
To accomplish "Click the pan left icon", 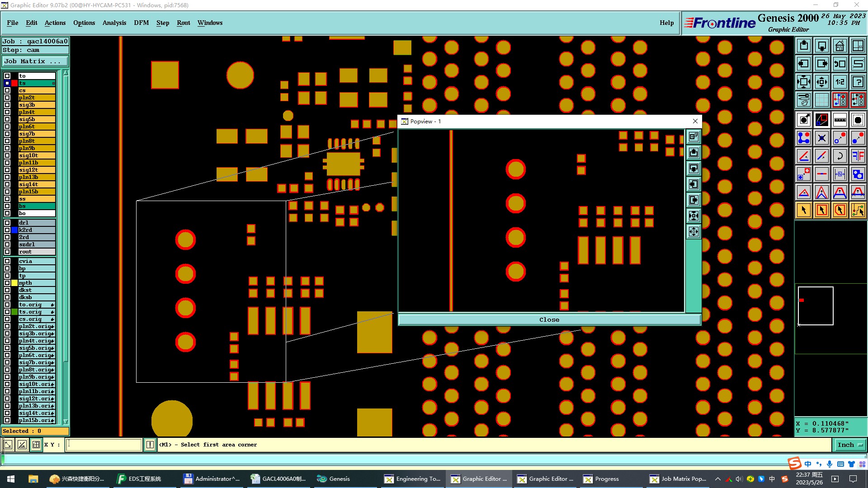I will tap(804, 64).
